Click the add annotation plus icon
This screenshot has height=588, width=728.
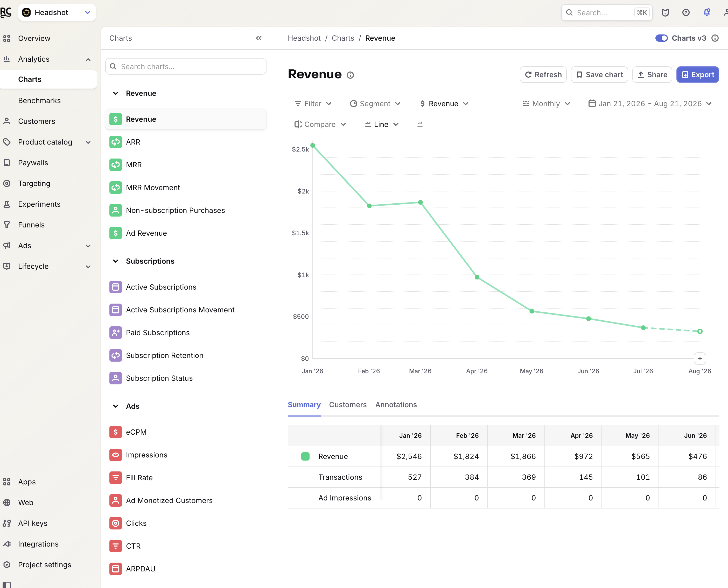click(700, 358)
